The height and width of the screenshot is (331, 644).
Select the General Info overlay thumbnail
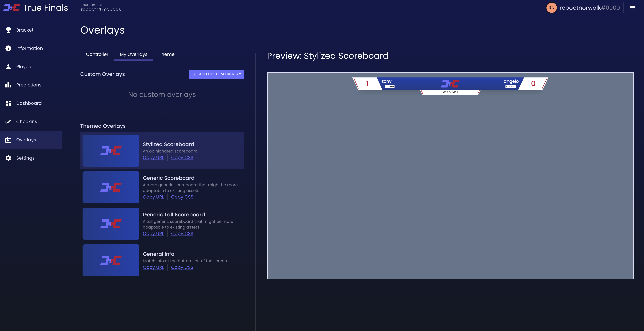tap(111, 260)
